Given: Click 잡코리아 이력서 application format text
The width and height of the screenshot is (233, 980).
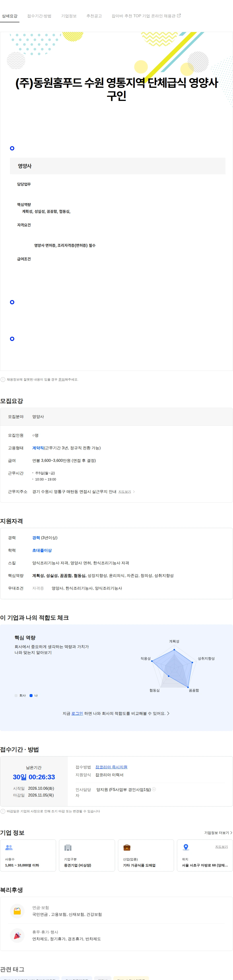Looking at the screenshot, I should [109, 775].
